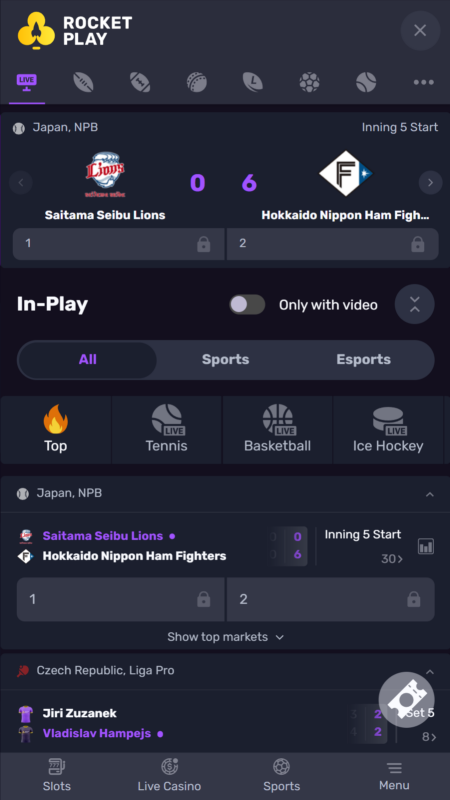This screenshot has width=450, height=800.
Task: Click the Saitama Seibu Lions match name
Action: click(103, 536)
